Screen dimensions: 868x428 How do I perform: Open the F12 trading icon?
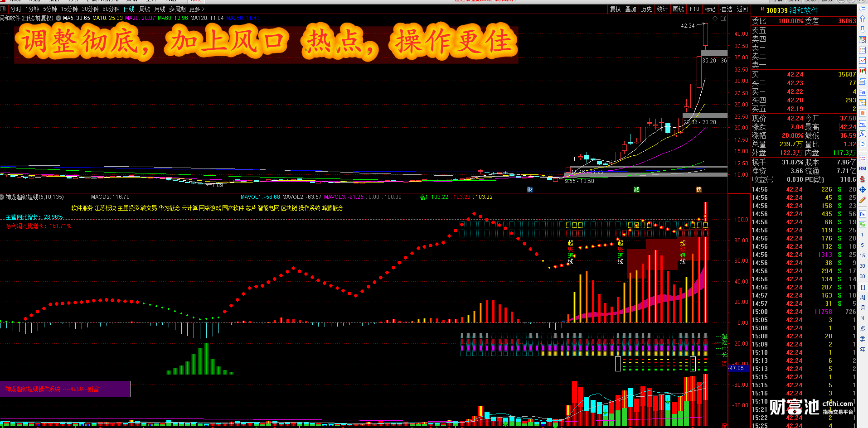[x=862, y=123]
